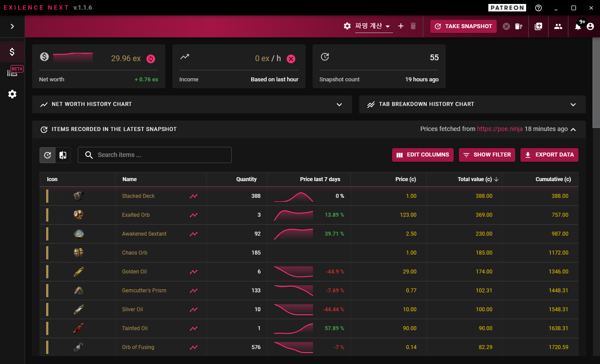Open trend icon for Stacked Deck row
This screenshot has height=364, width=600.
193,196
